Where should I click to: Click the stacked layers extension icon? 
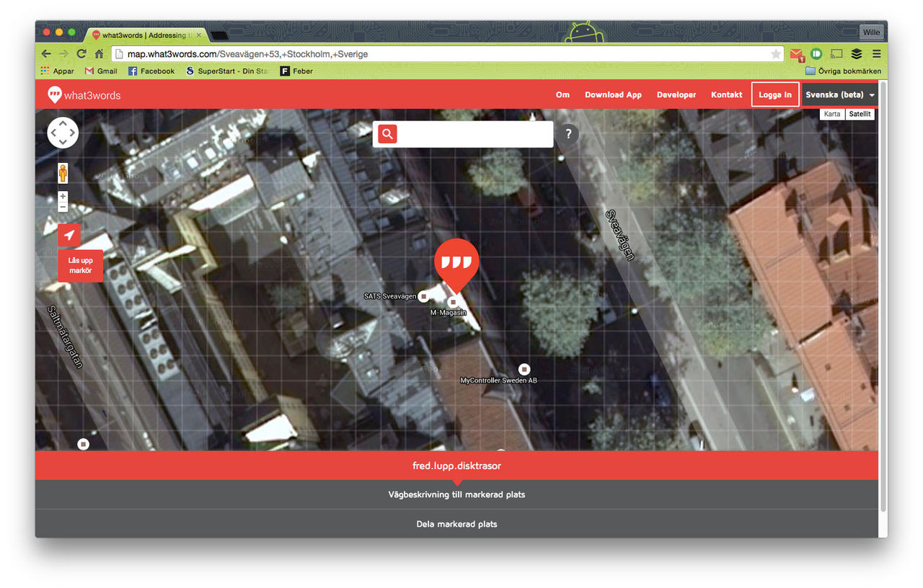click(x=856, y=53)
